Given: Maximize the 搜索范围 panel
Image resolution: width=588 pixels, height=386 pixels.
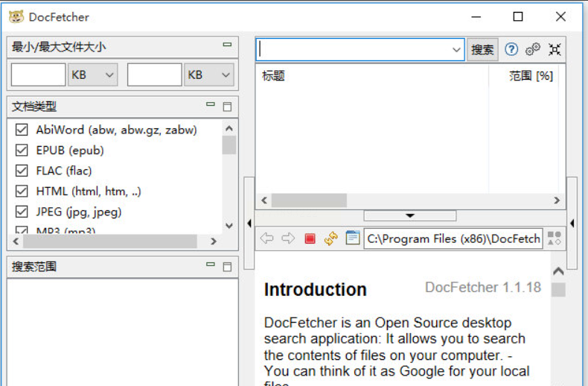Looking at the screenshot, I should (x=227, y=267).
